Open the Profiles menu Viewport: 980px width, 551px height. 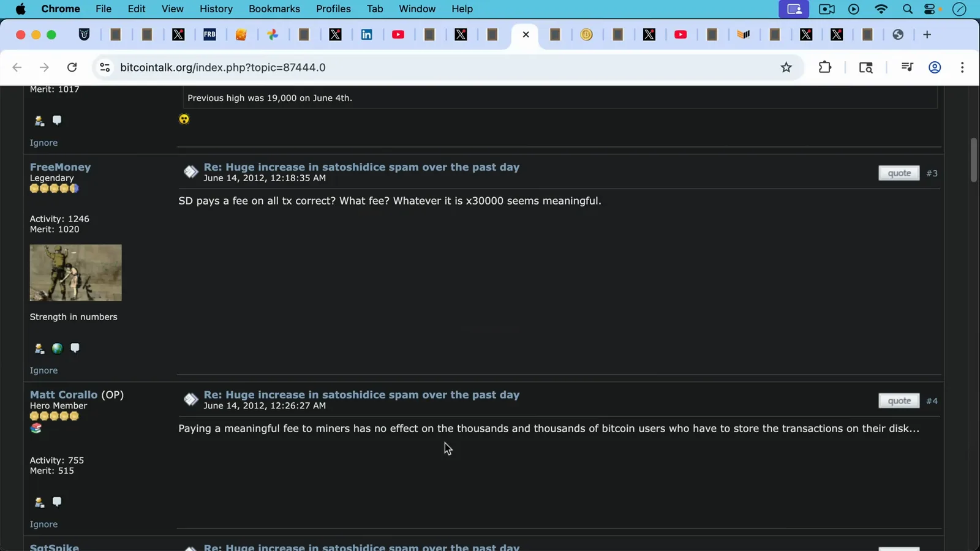click(333, 9)
